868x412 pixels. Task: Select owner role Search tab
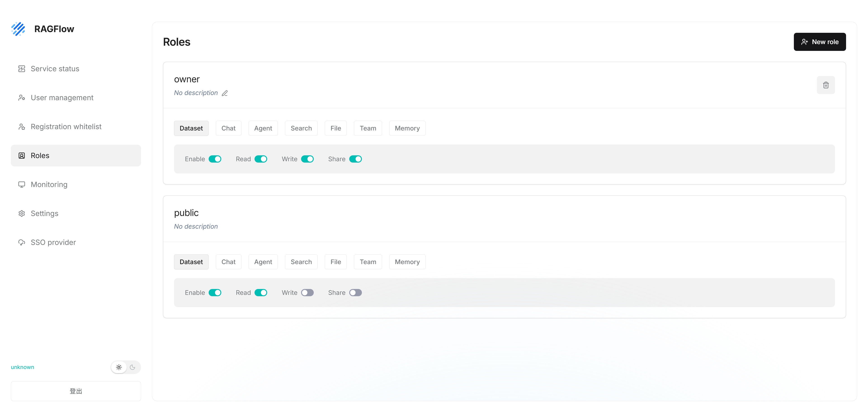[x=301, y=128]
